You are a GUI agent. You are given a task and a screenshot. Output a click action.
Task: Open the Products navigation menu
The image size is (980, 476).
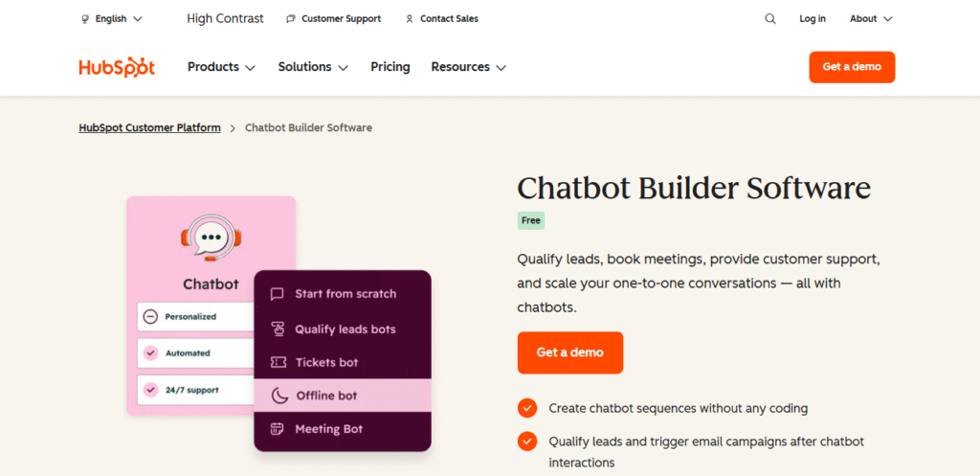tap(221, 67)
